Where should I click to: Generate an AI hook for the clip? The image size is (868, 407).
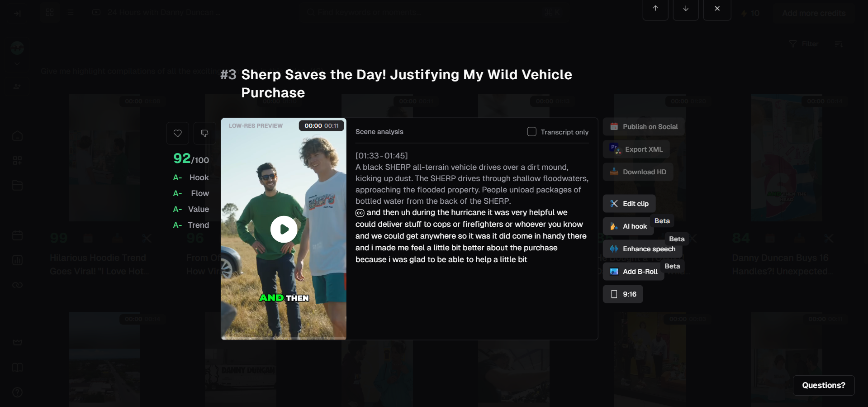point(628,226)
